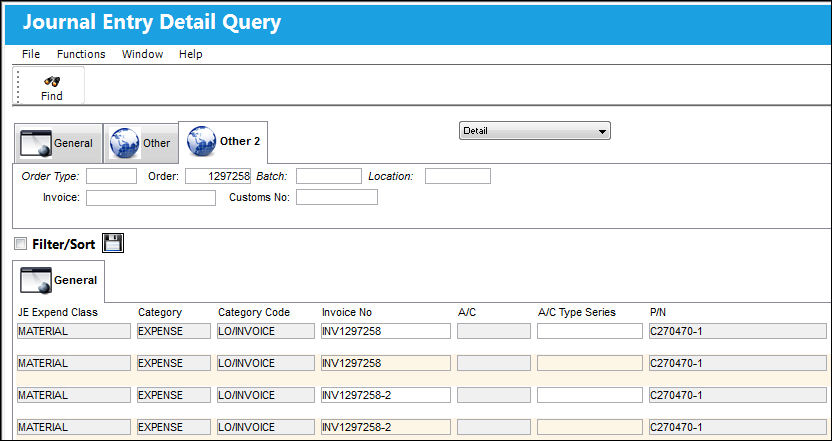
Task: Click into the Order Type field
Action: pyautogui.click(x=111, y=176)
